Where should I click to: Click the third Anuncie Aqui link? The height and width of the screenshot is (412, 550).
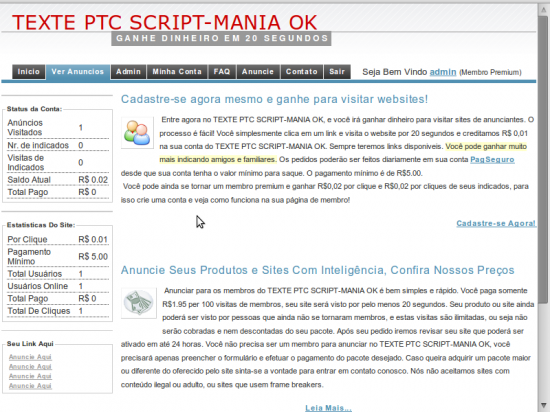(x=30, y=376)
